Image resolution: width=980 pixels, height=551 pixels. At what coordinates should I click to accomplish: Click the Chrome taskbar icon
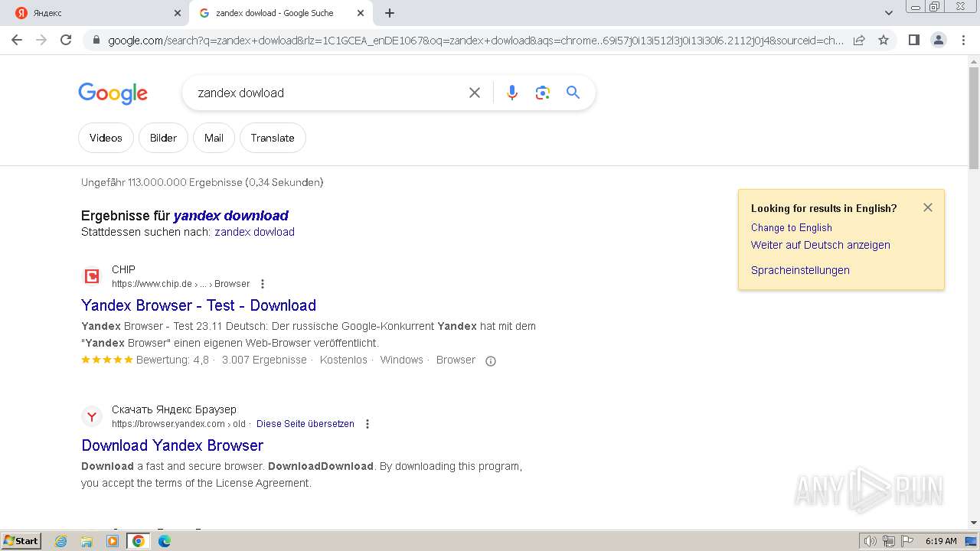pyautogui.click(x=138, y=541)
